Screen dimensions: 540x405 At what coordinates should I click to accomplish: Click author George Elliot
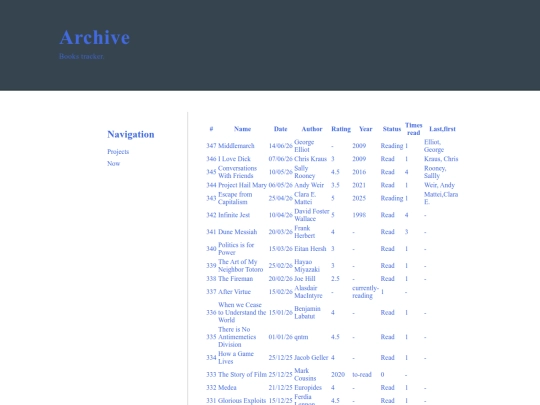point(304,146)
